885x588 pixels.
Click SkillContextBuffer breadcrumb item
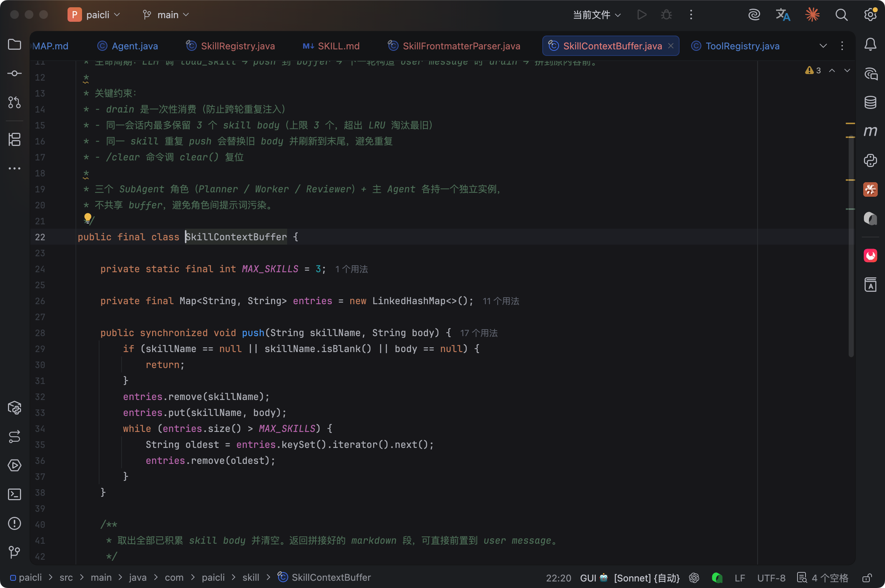[x=324, y=577]
